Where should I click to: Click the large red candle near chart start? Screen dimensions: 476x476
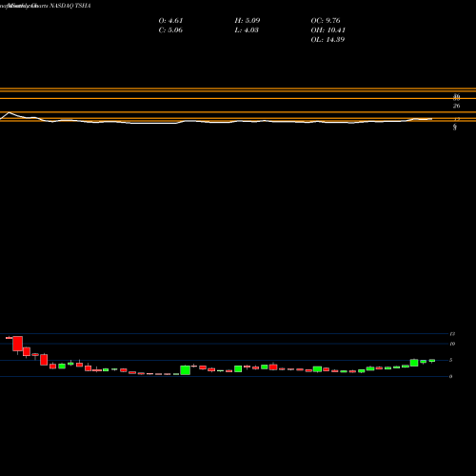[x=18, y=344]
